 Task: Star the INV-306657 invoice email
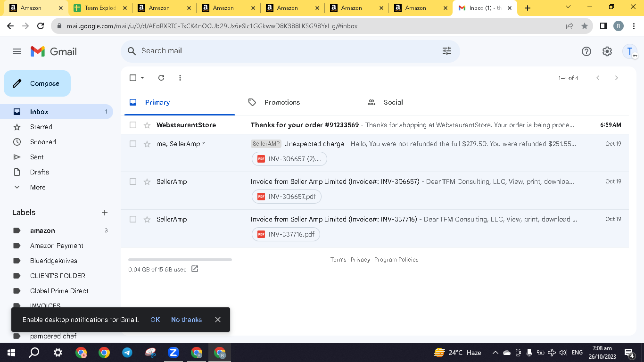147,181
